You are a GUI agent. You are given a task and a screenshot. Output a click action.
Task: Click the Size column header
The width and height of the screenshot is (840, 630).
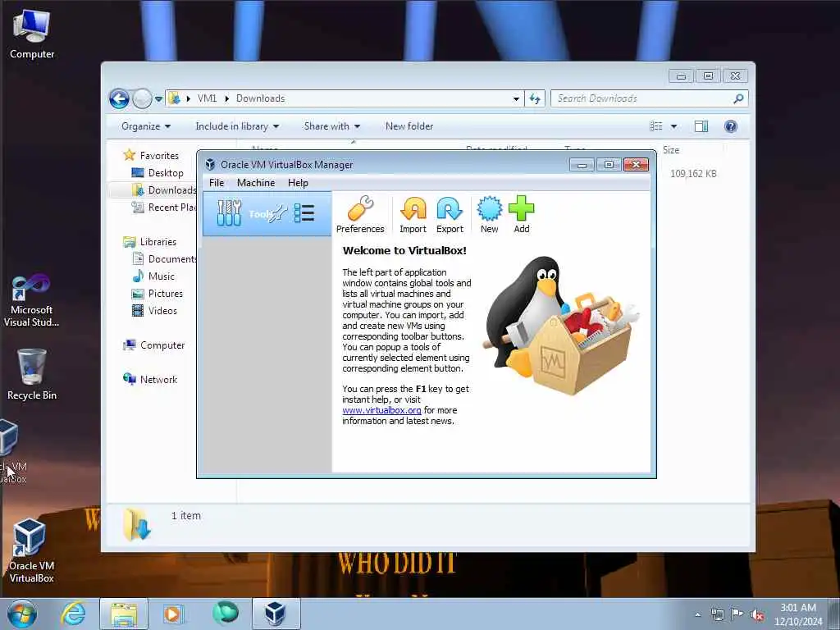(671, 151)
